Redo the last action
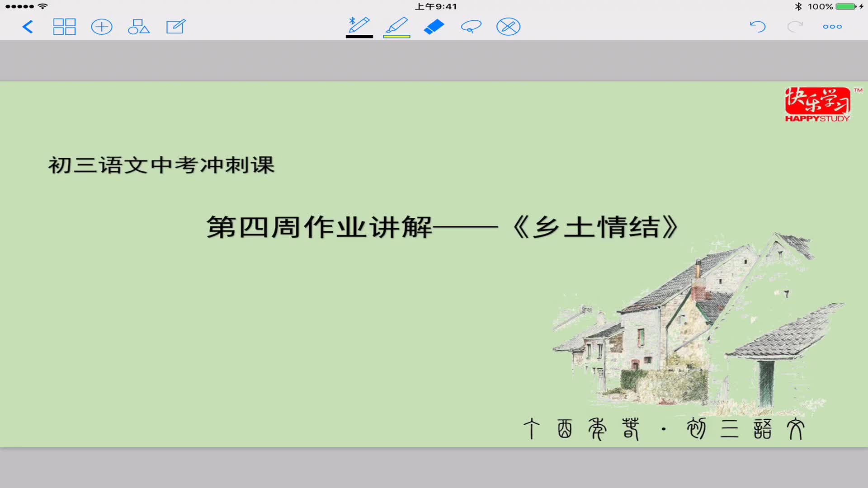The image size is (868, 488). click(x=795, y=27)
